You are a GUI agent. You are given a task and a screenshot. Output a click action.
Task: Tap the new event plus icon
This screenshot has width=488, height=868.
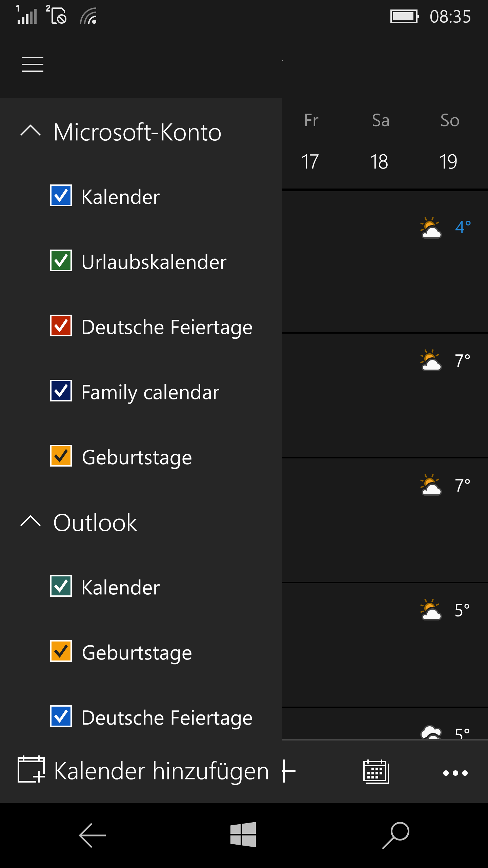[x=289, y=771]
